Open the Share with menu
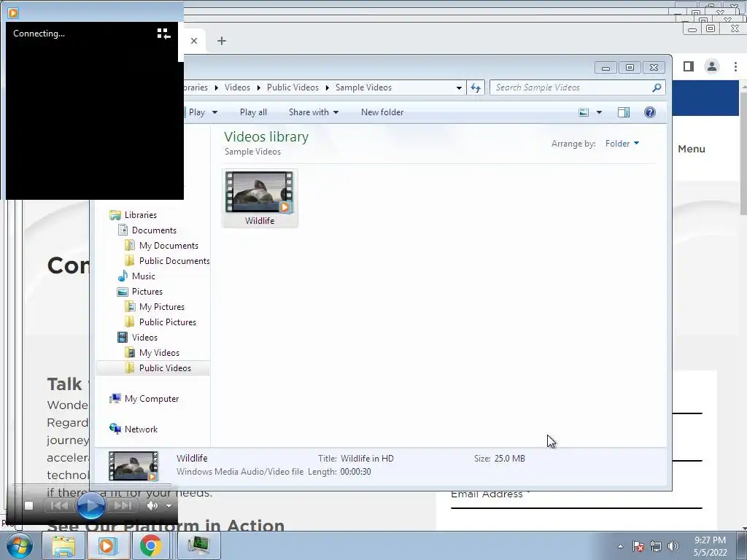The height and width of the screenshot is (560, 747). coord(314,112)
